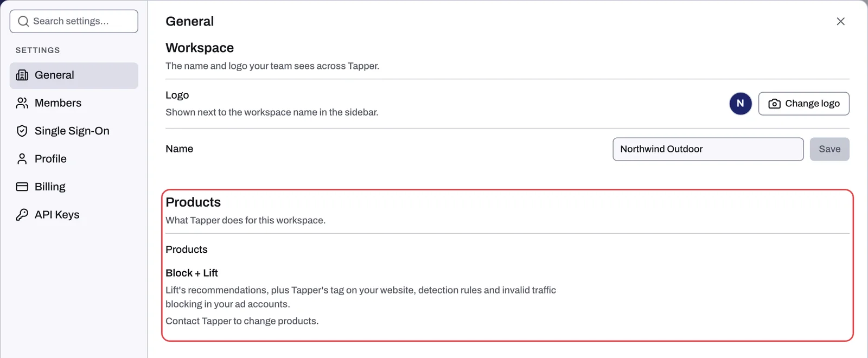Click the Name row label
The height and width of the screenshot is (358, 868).
click(x=179, y=149)
